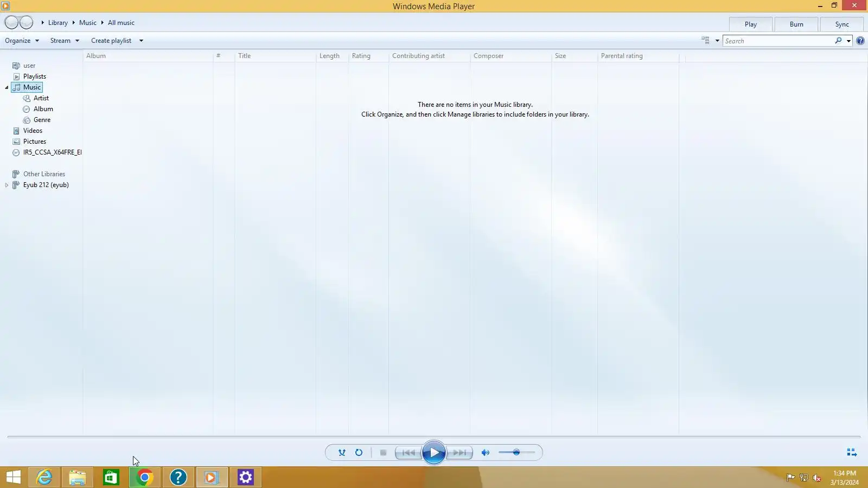
Task: Sort by the Contributing artist column
Action: click(x=430, y=56)
